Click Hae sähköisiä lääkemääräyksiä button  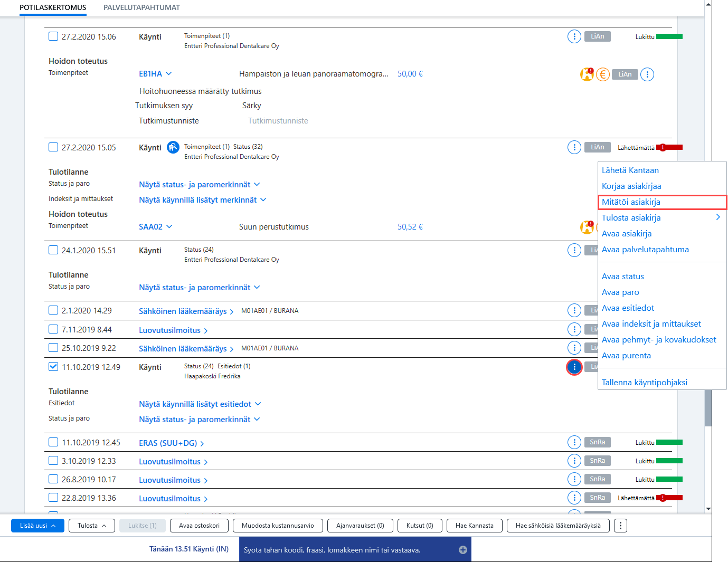(x=558, y=526)
